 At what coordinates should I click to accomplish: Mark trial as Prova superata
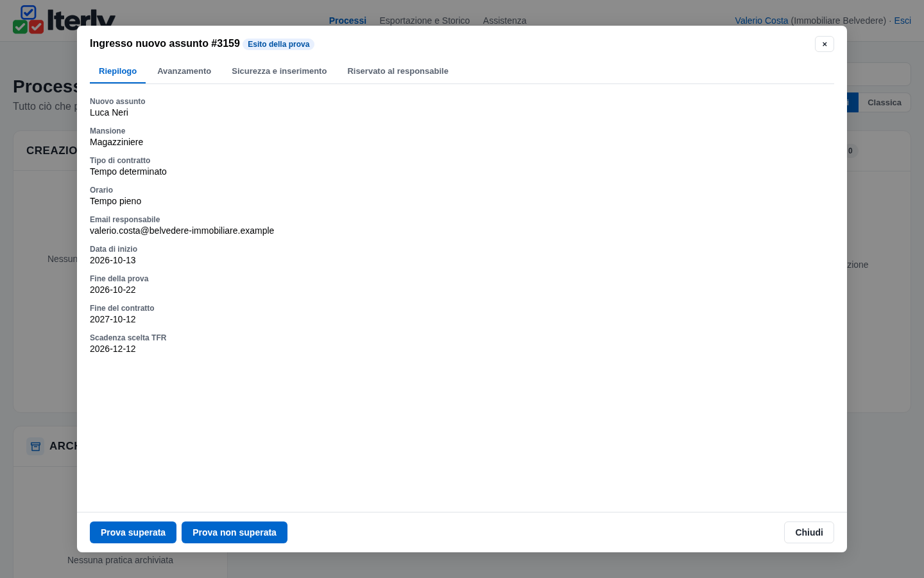tap(133, 532)
